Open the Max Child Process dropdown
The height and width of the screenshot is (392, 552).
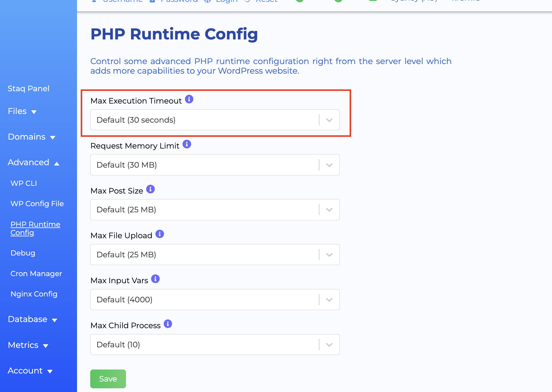pos(215,345)
